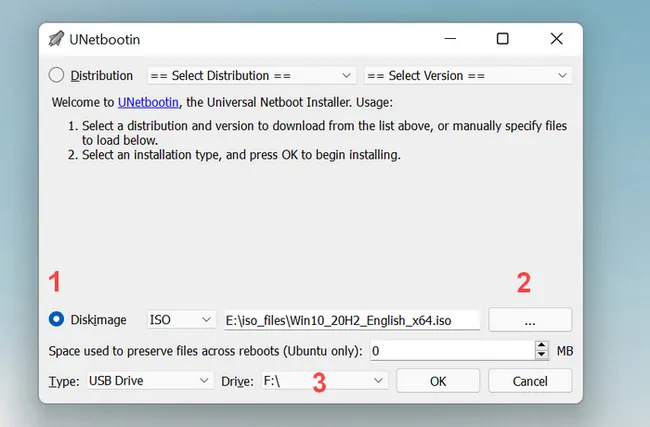This screenshot has height=427, width=650.
Task: Decrease preserve space with down arrow
Action: click(542, 356)
